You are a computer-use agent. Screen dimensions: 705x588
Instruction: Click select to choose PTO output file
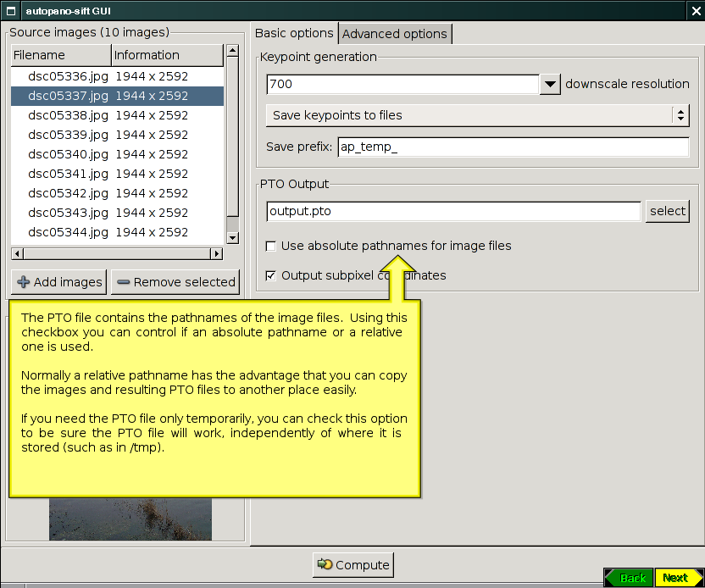click(667, 211)
